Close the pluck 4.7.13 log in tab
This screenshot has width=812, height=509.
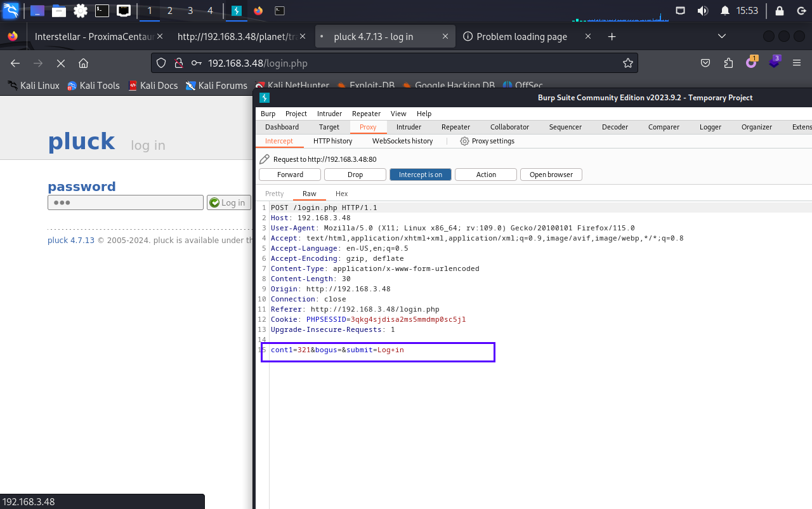coord(444,36)
